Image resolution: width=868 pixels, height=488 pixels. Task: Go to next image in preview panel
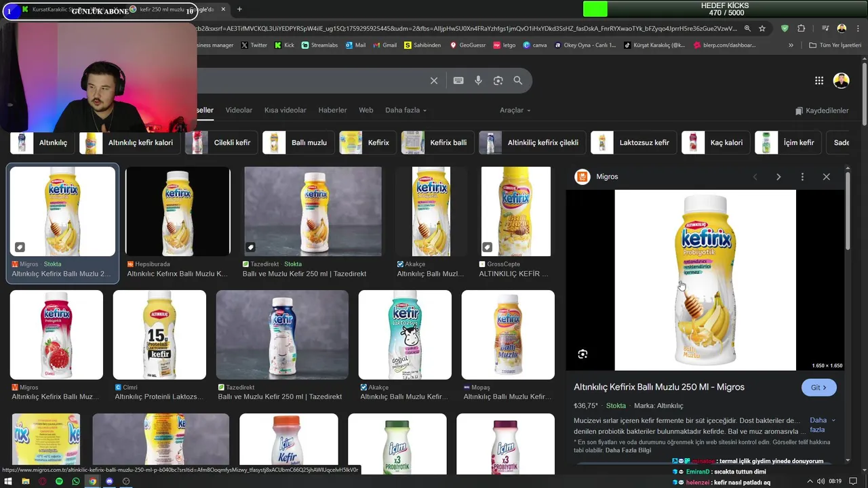click(x=778, y=177)
